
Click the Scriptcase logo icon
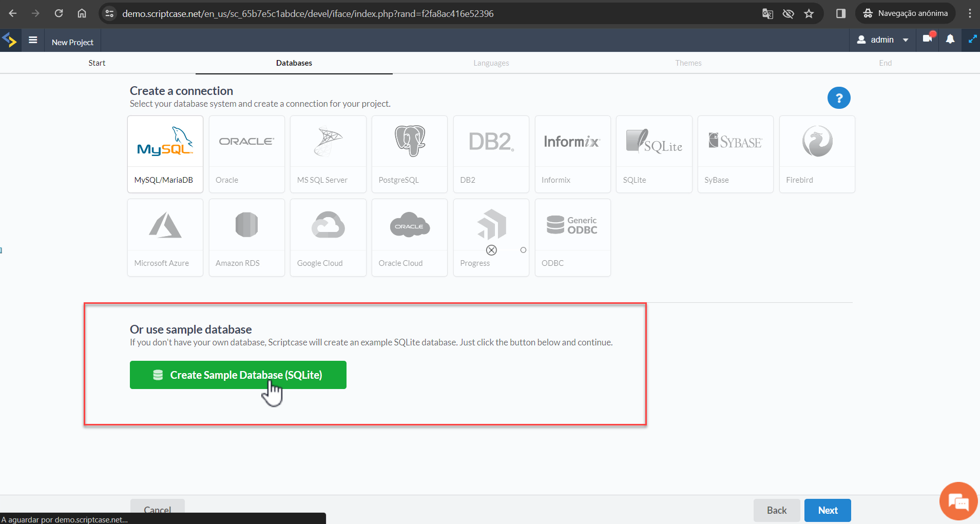coord(10,40)
